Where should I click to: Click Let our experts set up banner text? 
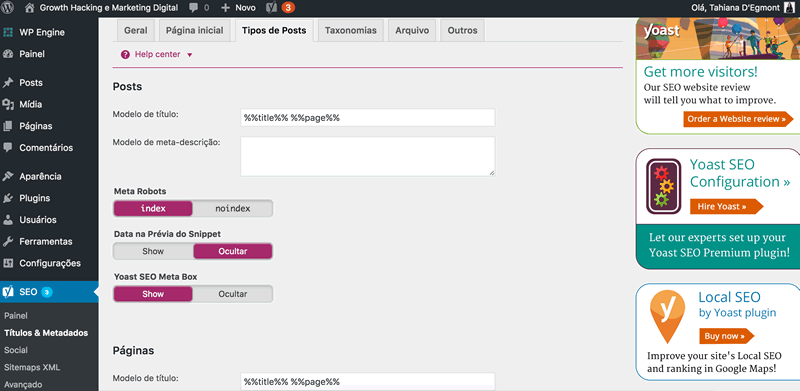[719, 245]
